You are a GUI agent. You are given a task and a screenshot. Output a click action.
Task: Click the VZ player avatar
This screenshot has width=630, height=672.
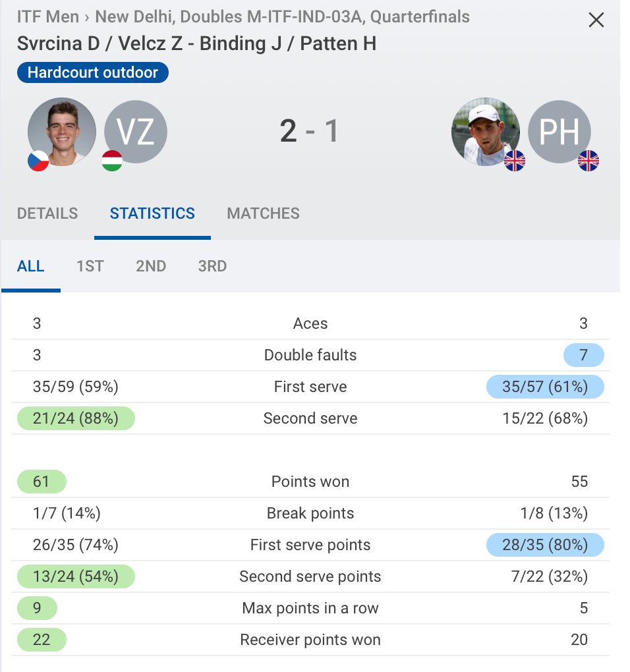point(136,132)
